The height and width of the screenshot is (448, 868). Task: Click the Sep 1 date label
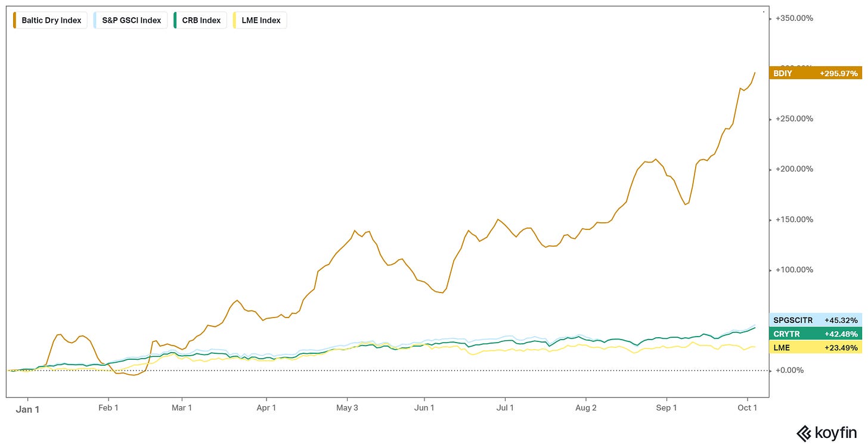coord(666,408)
